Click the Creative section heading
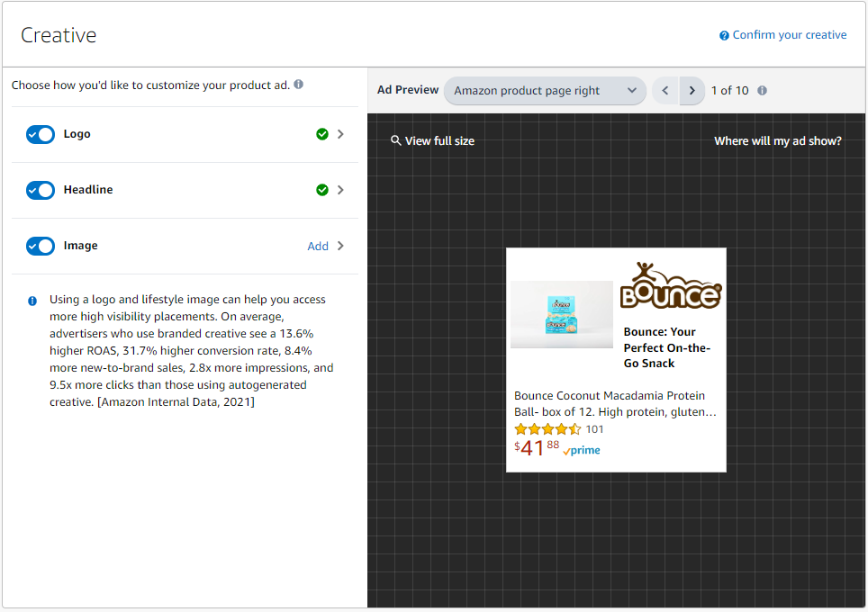 (59, 35)
